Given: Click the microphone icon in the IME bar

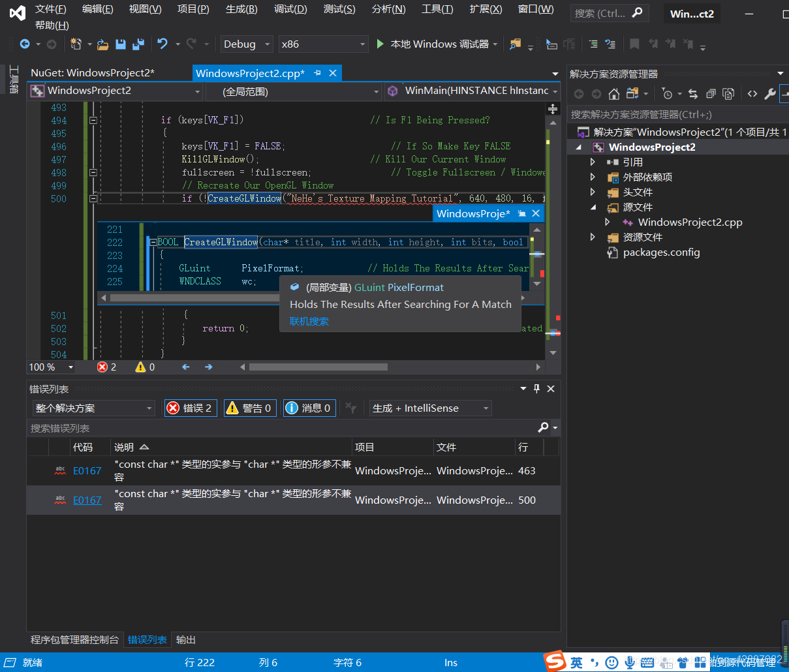Looking at the screenshot, I should [629, 662].
